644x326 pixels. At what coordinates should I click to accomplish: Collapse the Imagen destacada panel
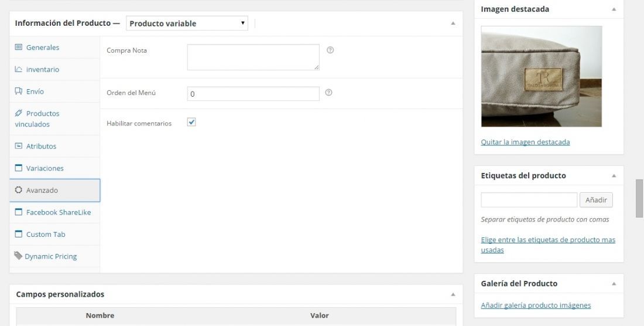614,9
